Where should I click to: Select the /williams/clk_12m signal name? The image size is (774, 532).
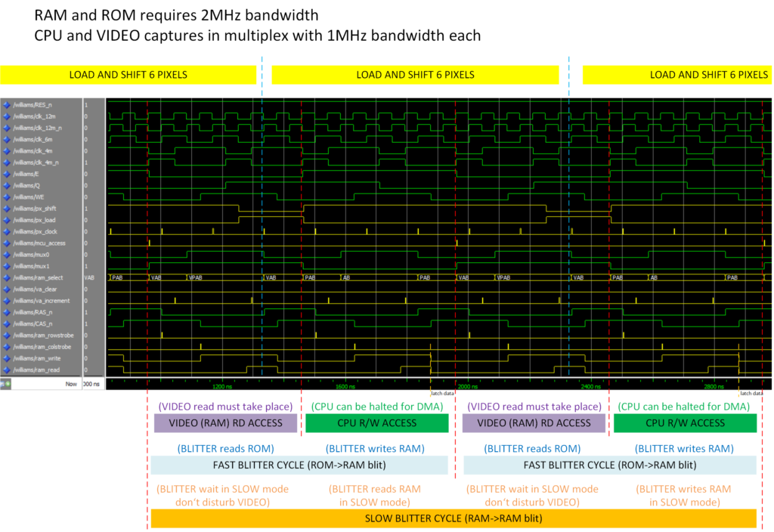coord(35,116)
